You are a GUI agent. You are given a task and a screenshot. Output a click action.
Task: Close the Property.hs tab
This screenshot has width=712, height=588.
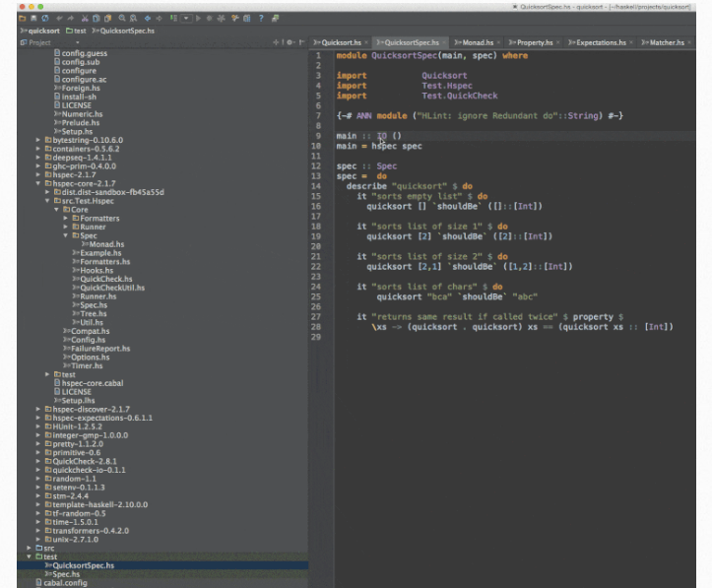coord(557,43)
